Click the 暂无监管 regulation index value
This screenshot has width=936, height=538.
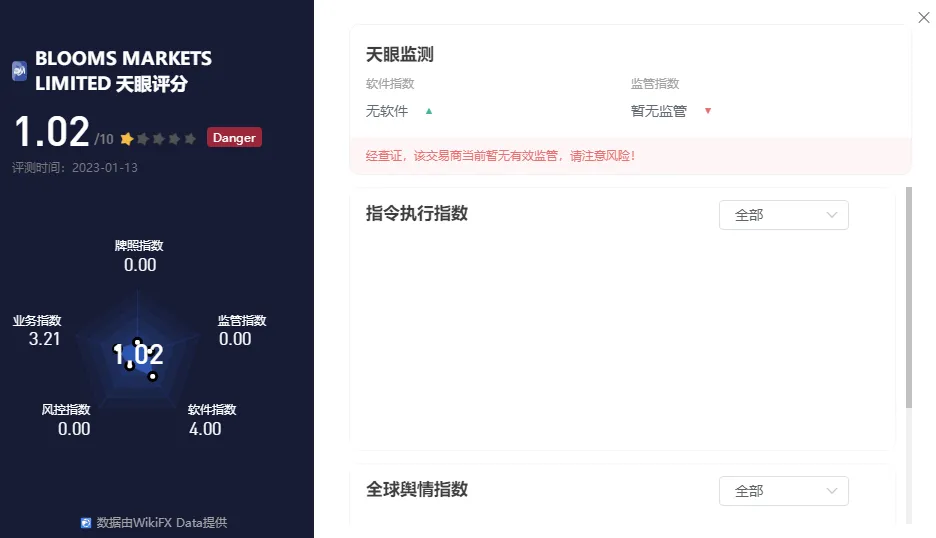(x=658, y=111)
